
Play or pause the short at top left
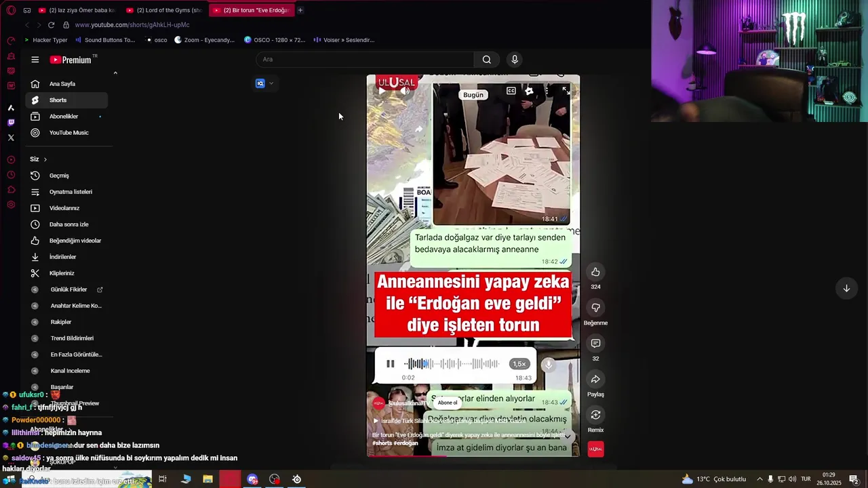coord(382,90)
